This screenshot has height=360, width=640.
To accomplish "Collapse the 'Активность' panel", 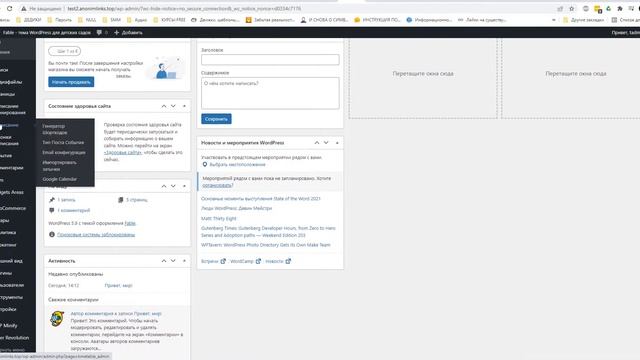I will pos(184,261).
